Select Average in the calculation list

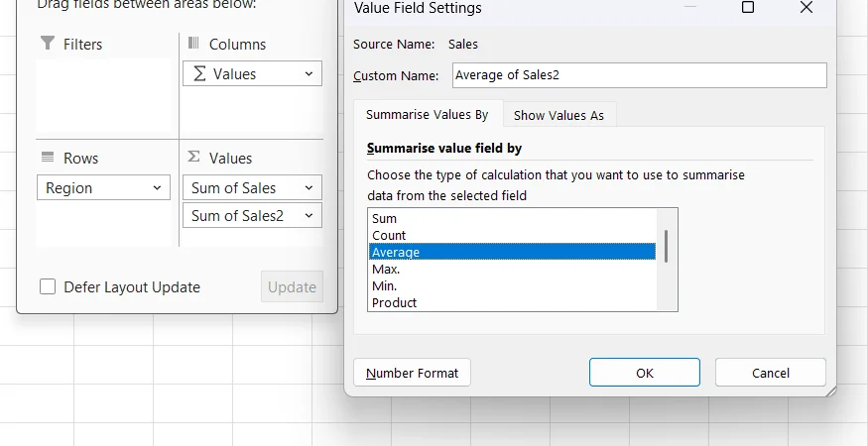coord(513,253)
